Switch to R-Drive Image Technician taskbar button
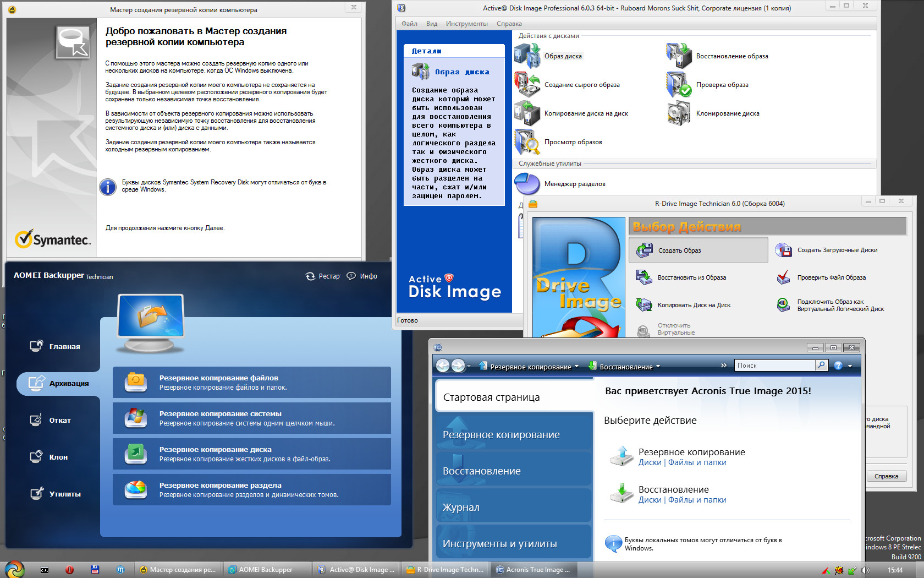Screen dimensions: 924x578 click(446, 570)
